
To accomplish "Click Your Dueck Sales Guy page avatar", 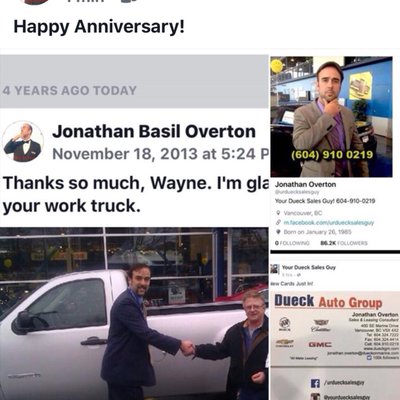I will [x=275, y=269].
